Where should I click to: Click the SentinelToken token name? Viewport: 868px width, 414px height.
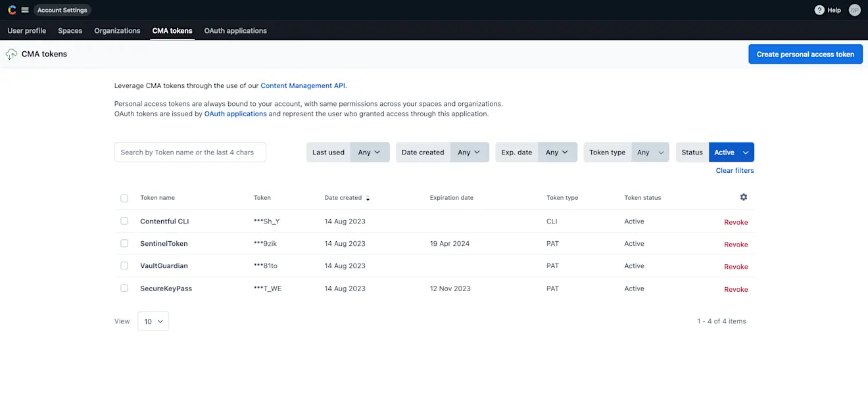pyautogui.click(x=164, y=244)
